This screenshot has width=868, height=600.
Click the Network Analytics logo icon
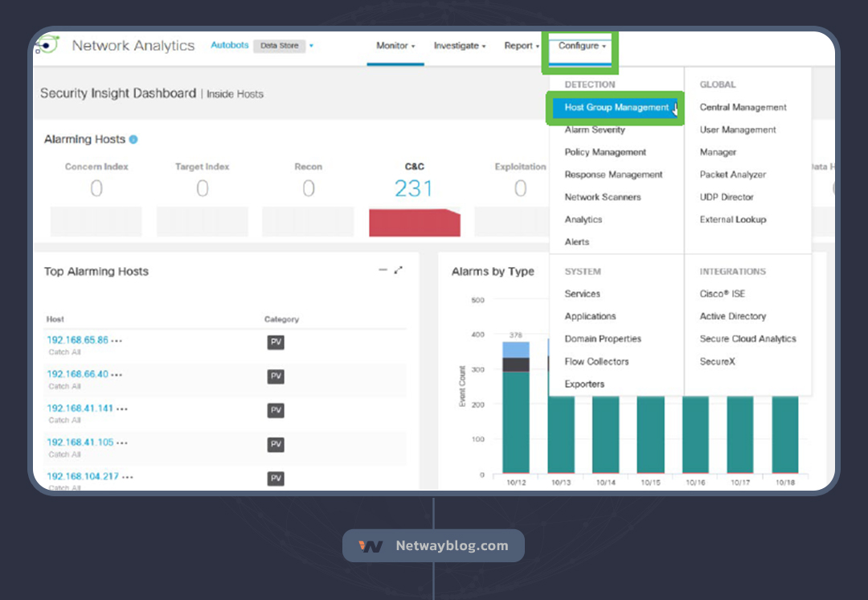(x=47, y=46)
